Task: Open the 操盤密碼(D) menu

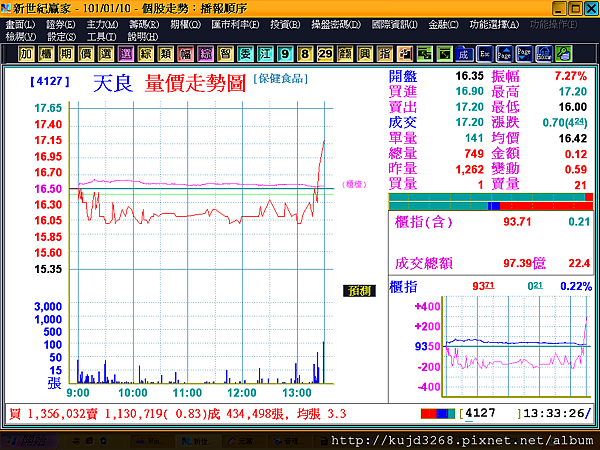Action: (336, 25)
